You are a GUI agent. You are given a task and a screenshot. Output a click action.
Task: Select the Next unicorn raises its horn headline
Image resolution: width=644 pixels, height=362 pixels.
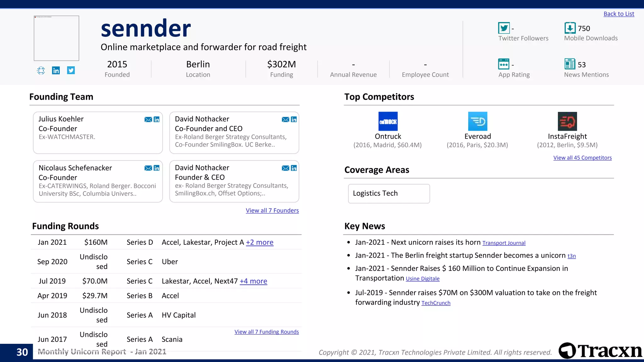pos(436,242)
